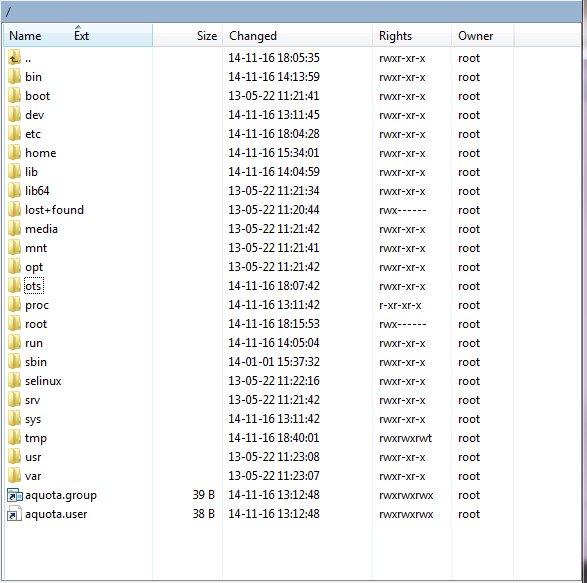Sort files by Ext column header

click(x=81, y=36)
